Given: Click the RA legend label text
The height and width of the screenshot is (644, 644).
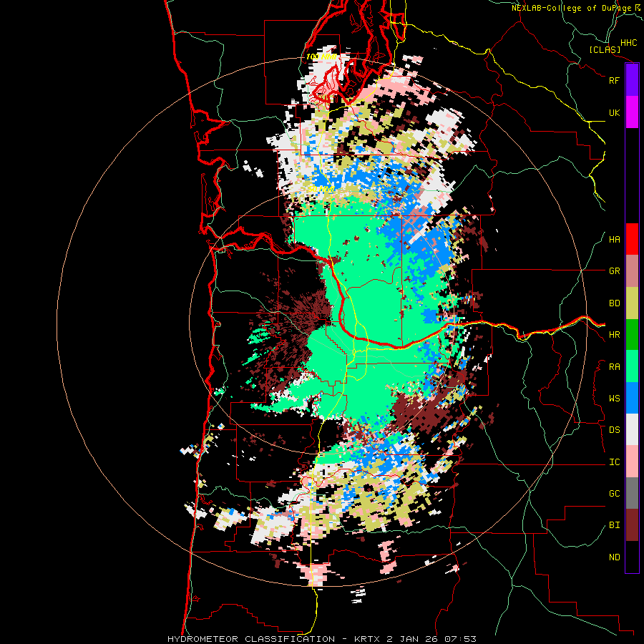Looking at the screenshot, I should coord(614,367).
